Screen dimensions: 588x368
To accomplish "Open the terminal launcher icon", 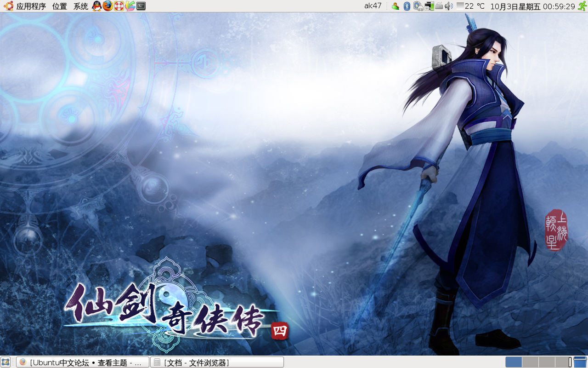I will pos(141,6).
